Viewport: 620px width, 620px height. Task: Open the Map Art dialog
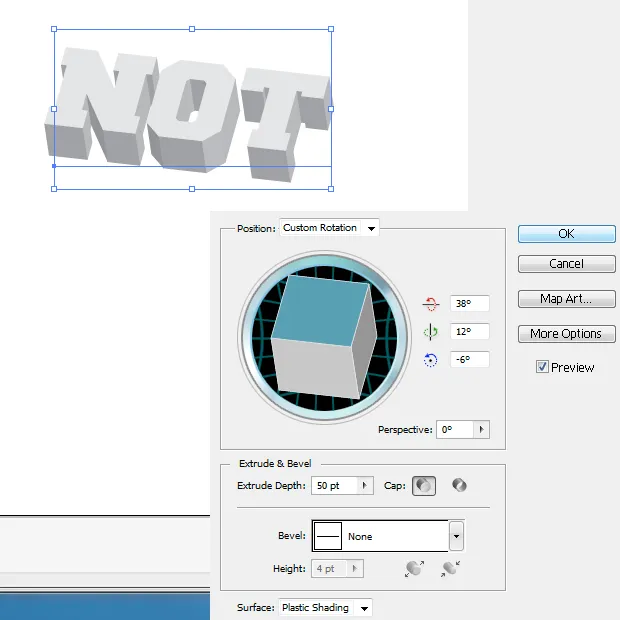coord(566,299)
